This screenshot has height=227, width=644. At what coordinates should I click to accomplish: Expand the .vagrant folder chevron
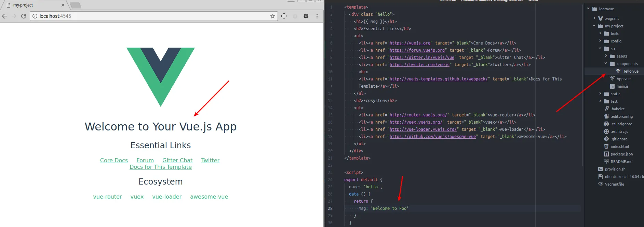[594, 18]
